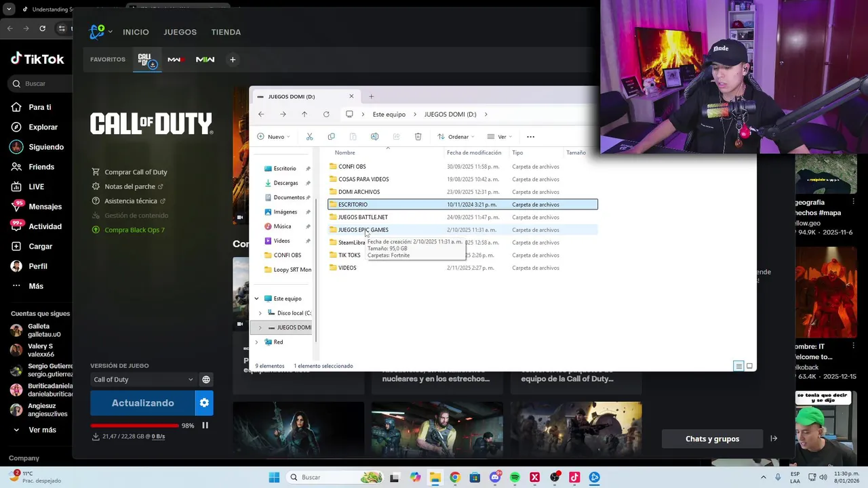Pause the Call of Duty update download

coord(205,426)
